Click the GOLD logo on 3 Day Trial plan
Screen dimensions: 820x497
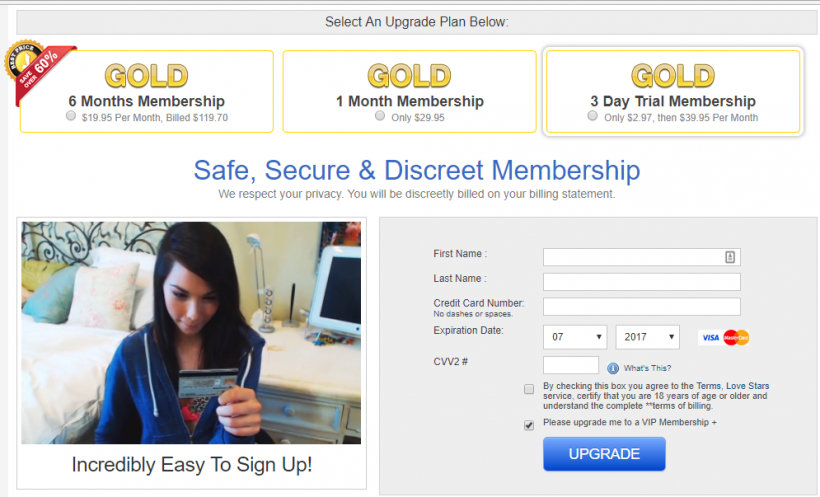point(673,76)
